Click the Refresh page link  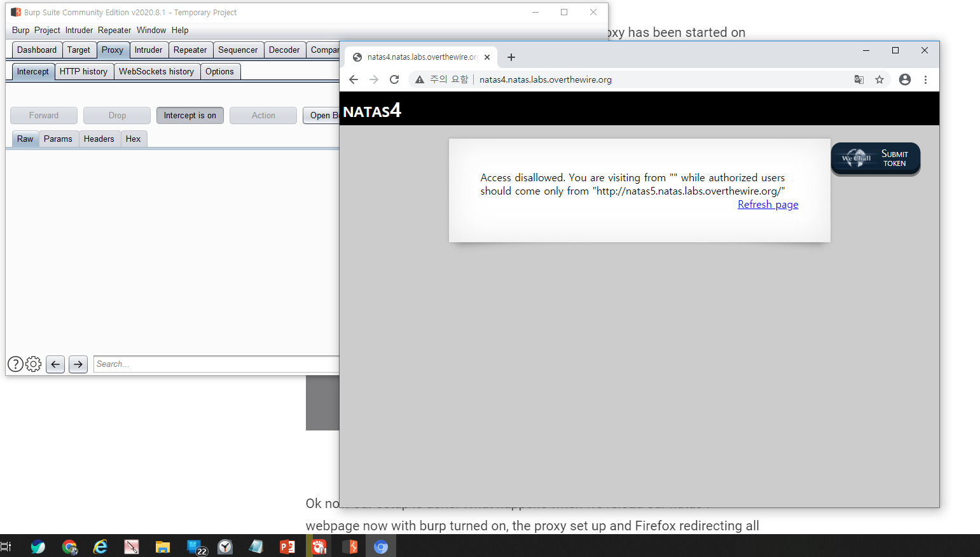pos(768,204)
